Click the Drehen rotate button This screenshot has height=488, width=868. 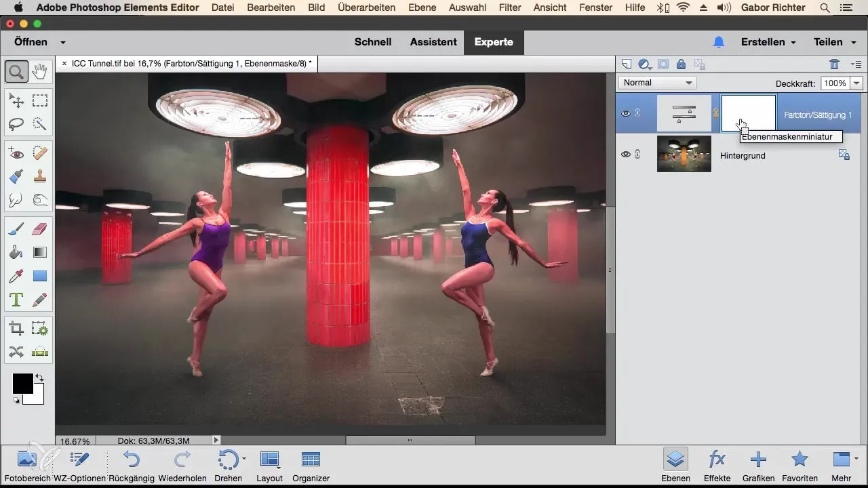point(228,466)
